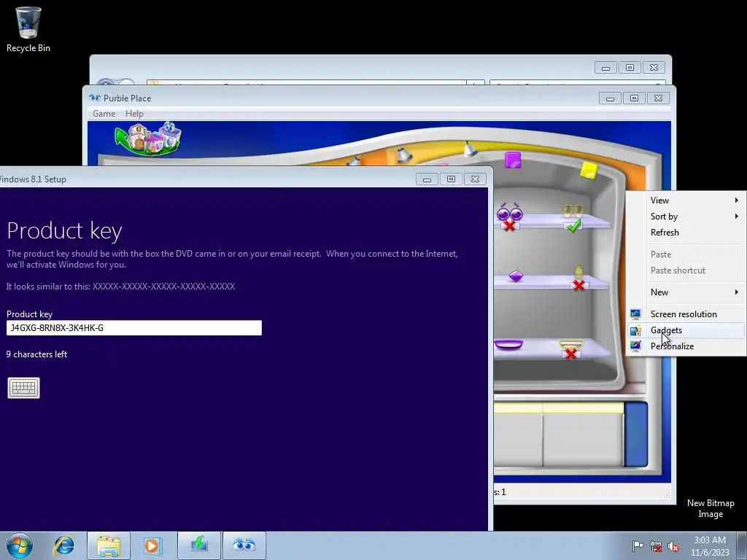The width and height of the screenshot is (747, 560).
Task: Select the yellow nose on middle shelf
Action: [x=578, y=273]
